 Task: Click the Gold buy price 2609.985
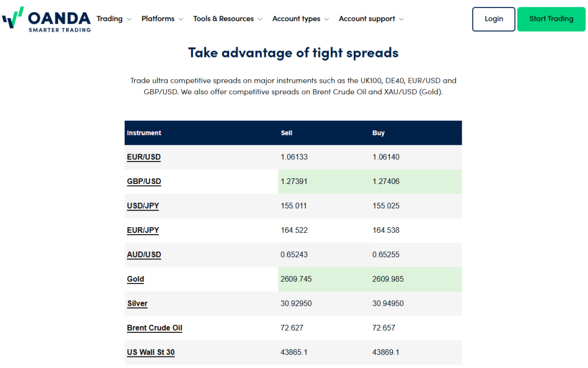388,279
